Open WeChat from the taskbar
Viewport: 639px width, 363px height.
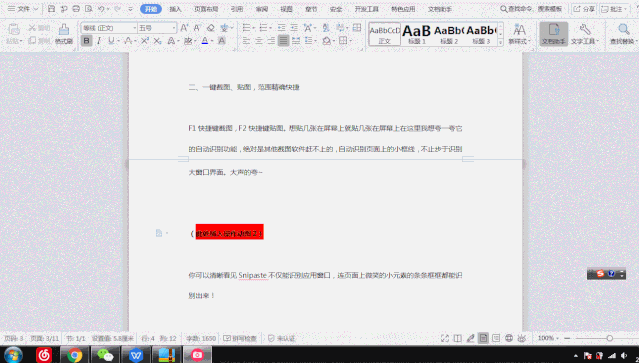pos(105,355)
